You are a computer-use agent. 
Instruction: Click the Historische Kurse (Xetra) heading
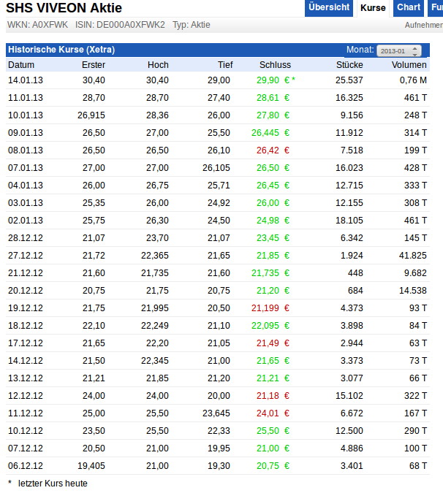(61, 50)
